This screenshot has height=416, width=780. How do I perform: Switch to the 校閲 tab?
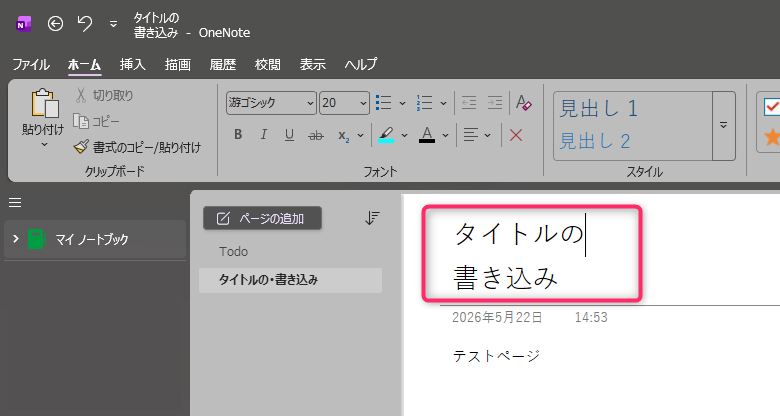268,64
